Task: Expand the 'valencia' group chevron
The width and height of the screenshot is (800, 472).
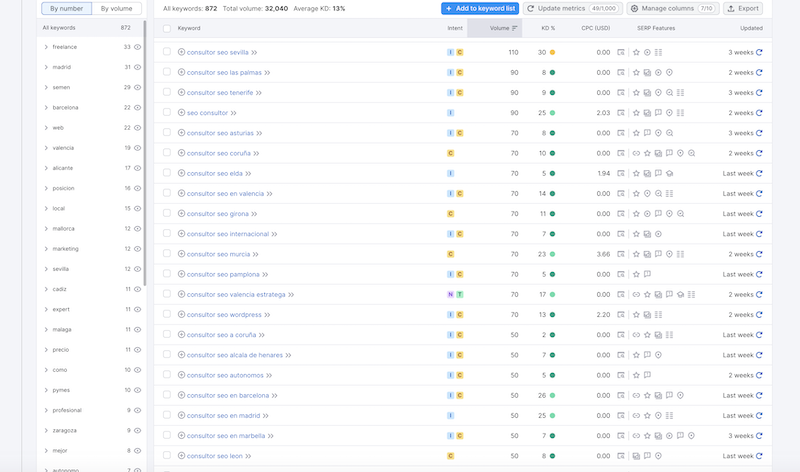Action: 46,148
